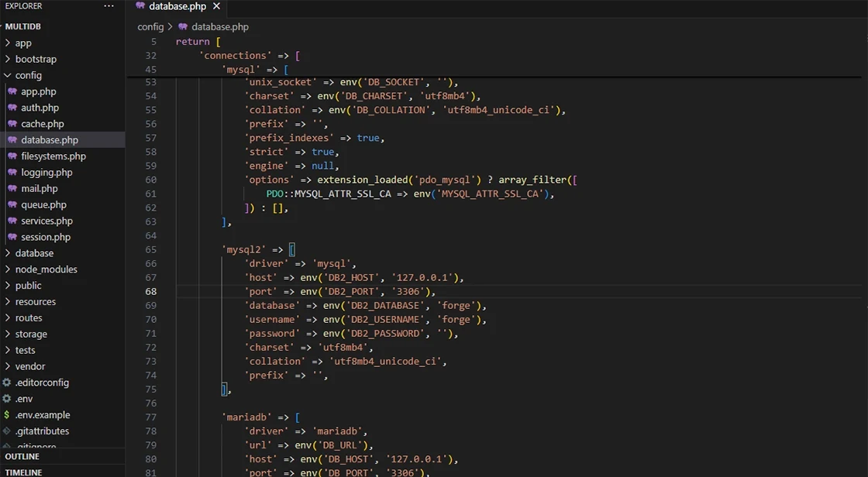The image size is (868, 477).
Task: Click the diamond icon beside .gitattributes
Action: (7, 431)
